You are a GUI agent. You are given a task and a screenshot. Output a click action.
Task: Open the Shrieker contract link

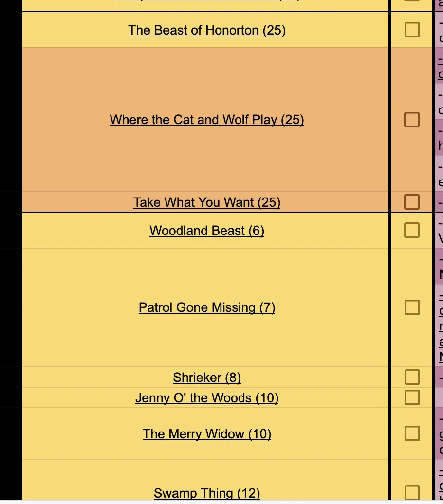coord(206,378)
